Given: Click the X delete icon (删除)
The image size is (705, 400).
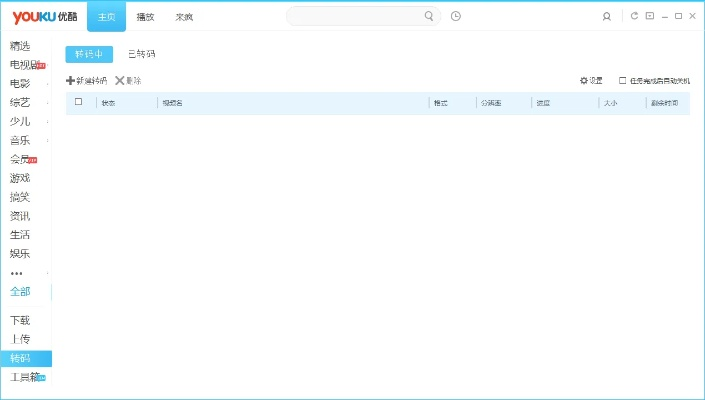Looking at the screenshot, I should tap(119, 80).
